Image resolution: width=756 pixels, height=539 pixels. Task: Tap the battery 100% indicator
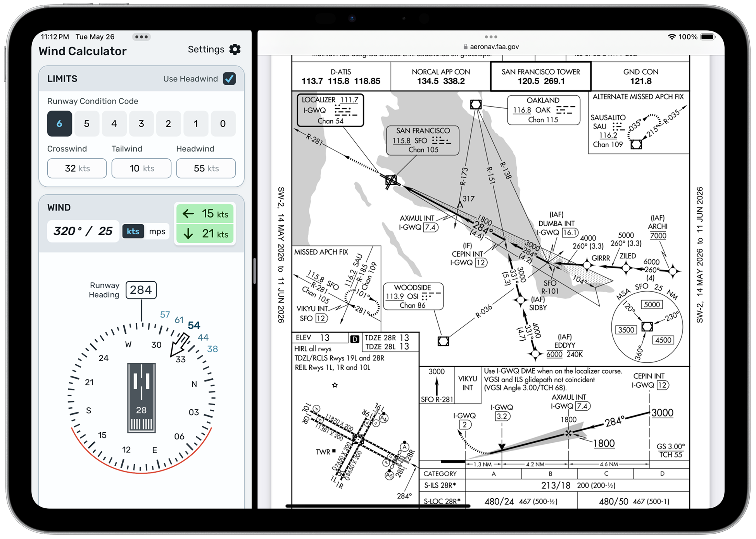696,37
